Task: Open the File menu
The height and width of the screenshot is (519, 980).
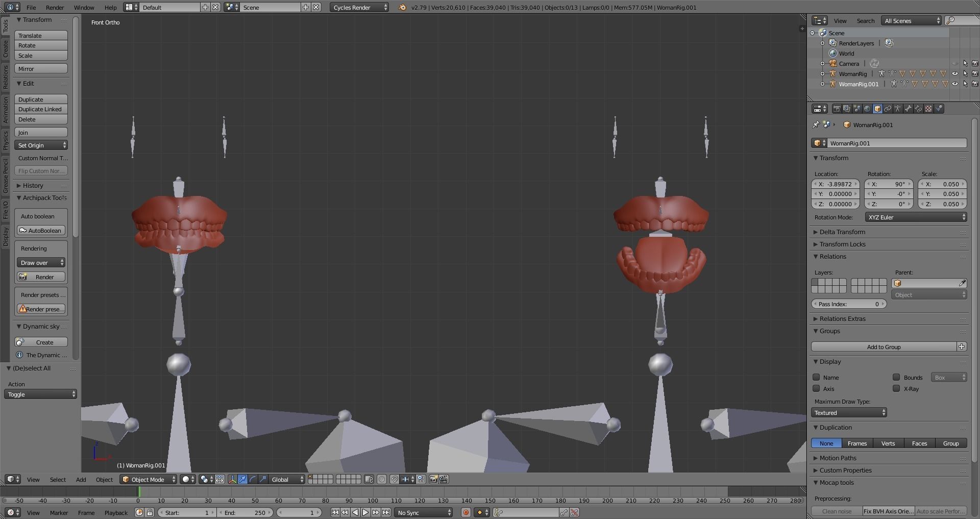Action: pos(31,7)
